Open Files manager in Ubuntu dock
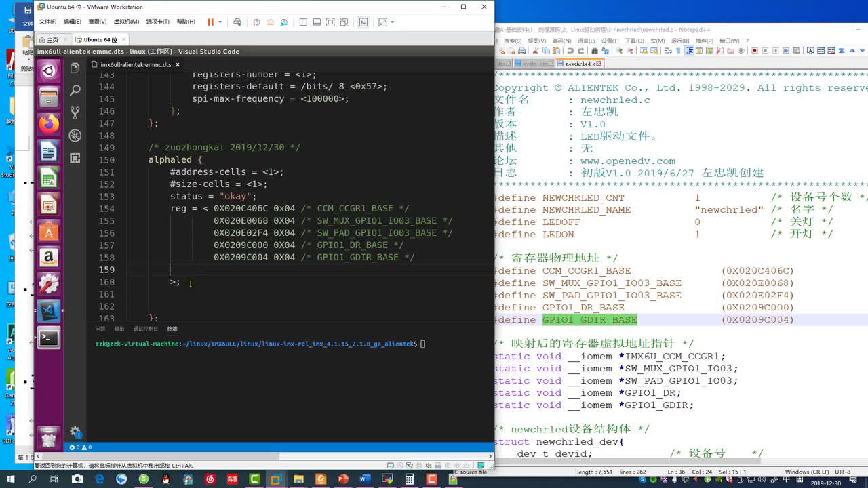 48,98
